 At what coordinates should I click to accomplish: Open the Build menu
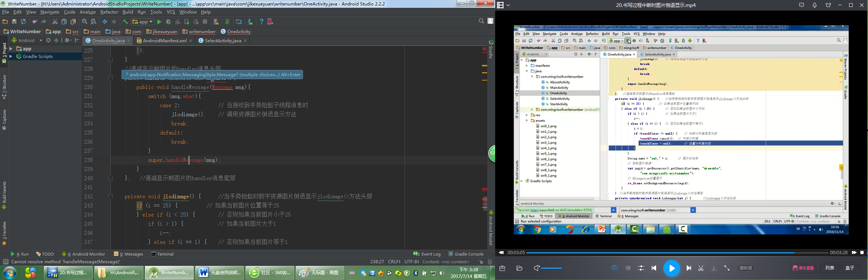128,12
